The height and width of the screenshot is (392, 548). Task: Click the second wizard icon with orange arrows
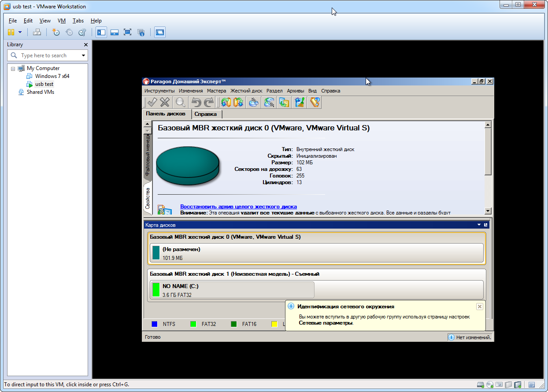(238, 102)
